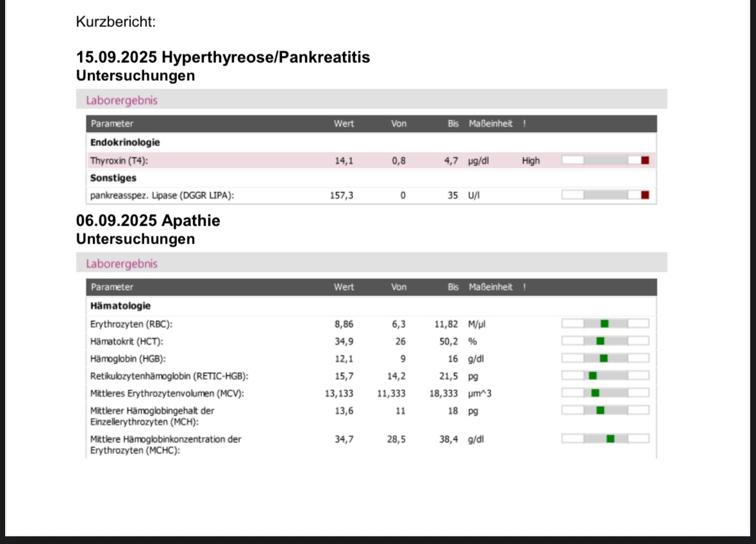The width and height of the screenshot is (756, 544).
Task: Click the Sonstiges section header
Action: click(x=113, y=178)
